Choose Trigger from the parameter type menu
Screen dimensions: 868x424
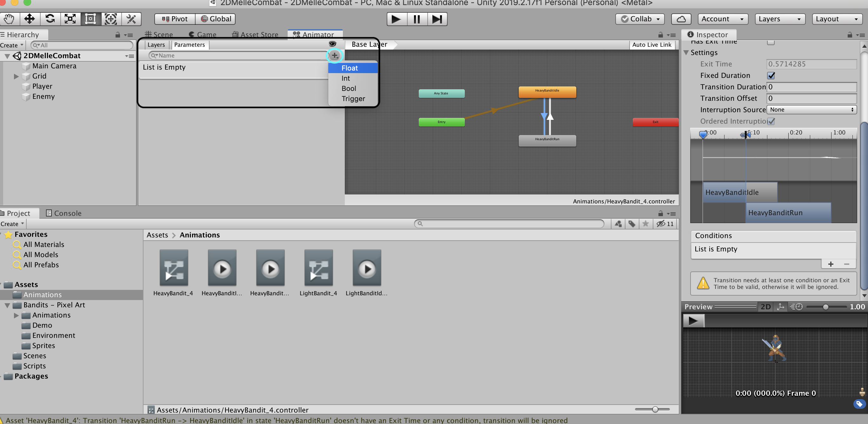pyautogui.click(x=353, y=99)
